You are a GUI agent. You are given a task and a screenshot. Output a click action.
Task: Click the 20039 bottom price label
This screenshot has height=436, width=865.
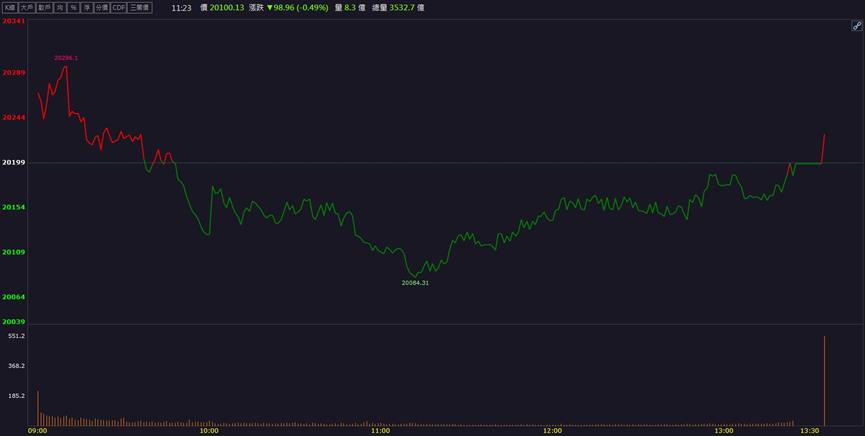click(12, 321)
